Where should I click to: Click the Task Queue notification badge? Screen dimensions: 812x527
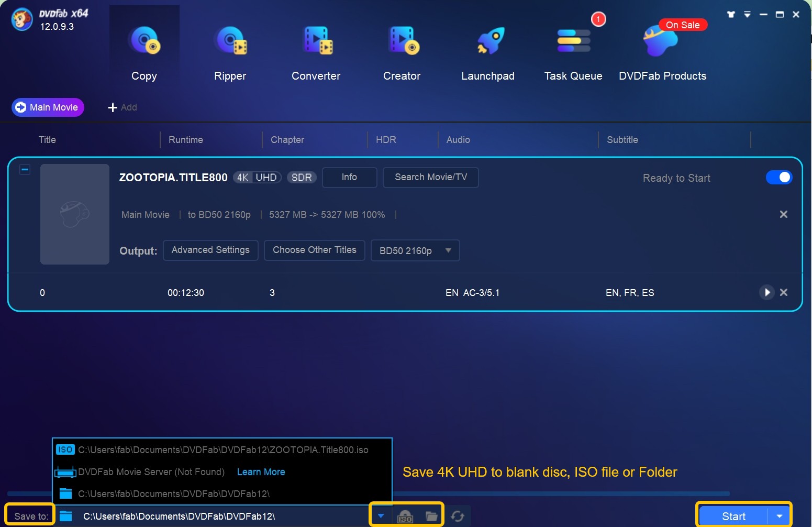598,19
